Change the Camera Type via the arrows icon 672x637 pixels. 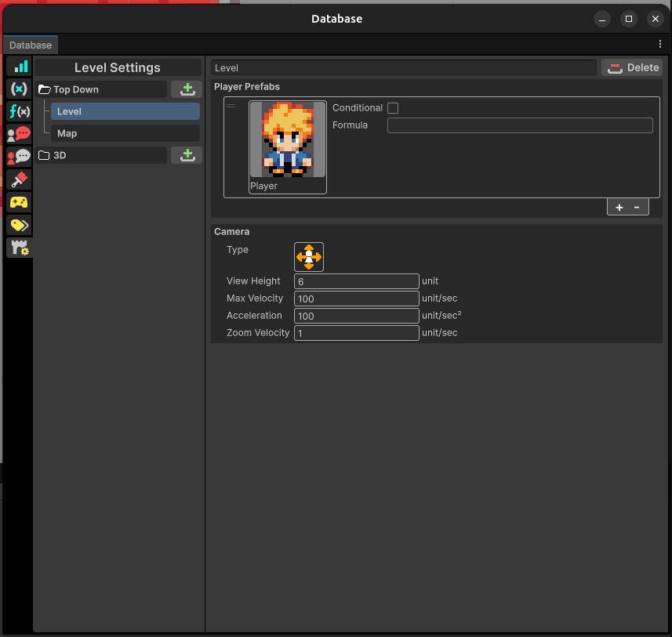click(308, 256)
